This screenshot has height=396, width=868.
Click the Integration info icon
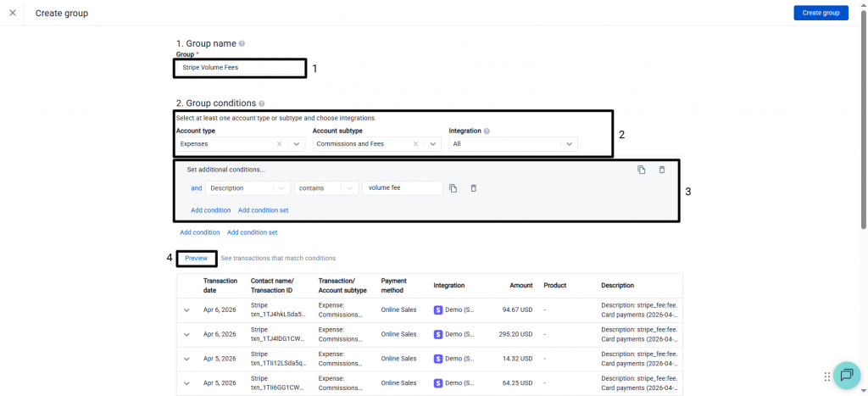click(x=487, y=131)
